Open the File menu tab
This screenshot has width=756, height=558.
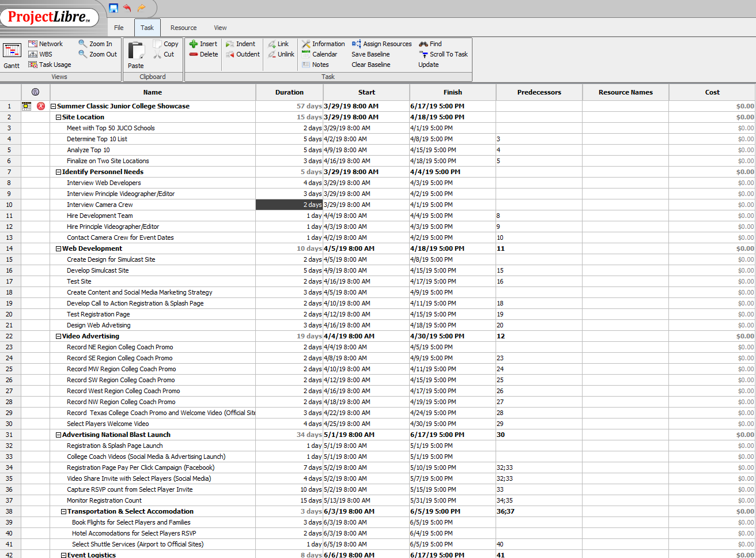pos(119,28)
